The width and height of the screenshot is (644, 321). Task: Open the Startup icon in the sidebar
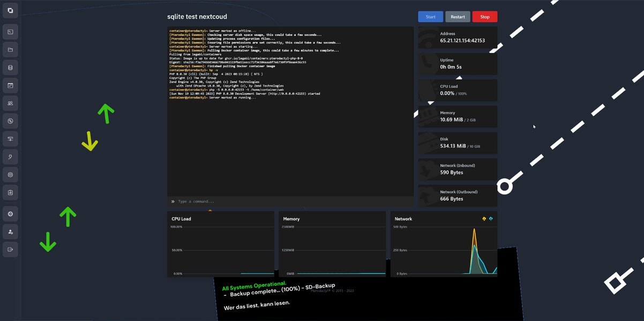pos(10,157)
